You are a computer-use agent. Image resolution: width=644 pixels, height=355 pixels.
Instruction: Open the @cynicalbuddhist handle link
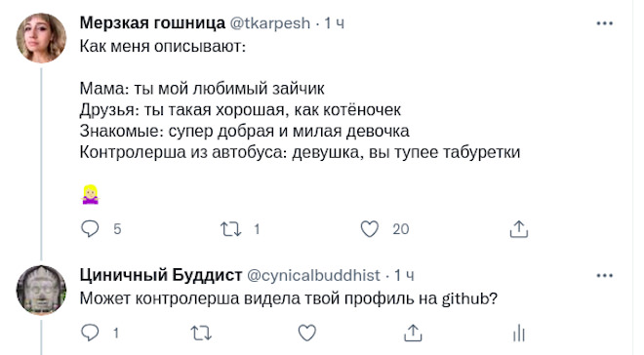[x=313, y=275]
